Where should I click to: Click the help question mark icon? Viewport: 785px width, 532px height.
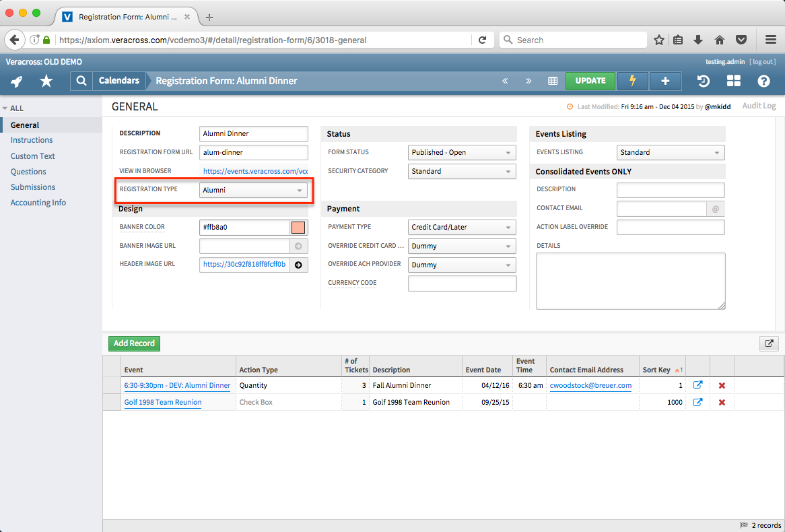tap(763, 81)
